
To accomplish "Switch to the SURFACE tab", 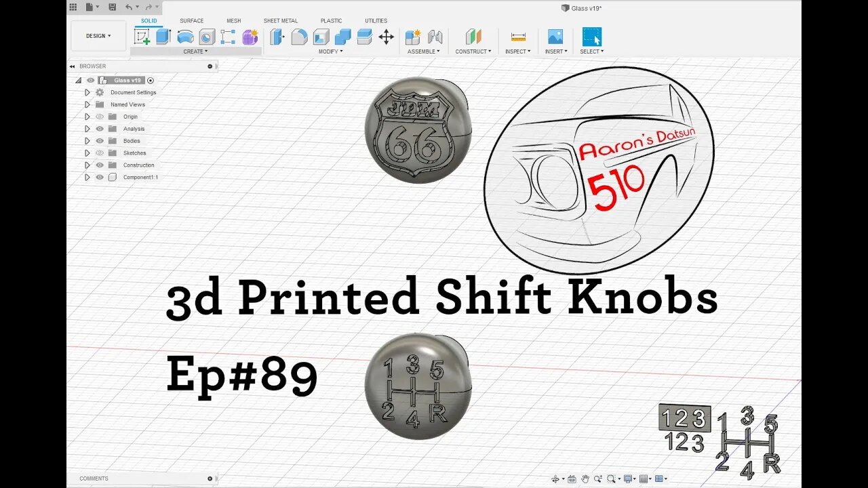I will point(191,21).
